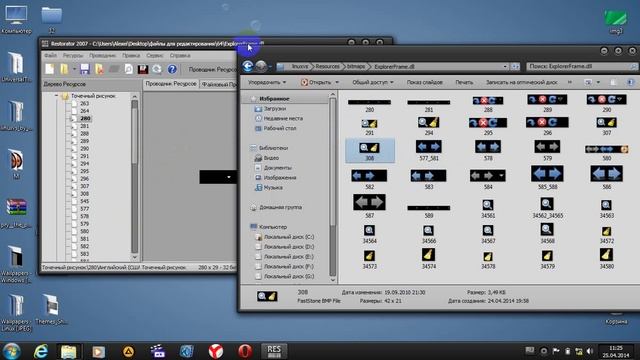Expand the dropdown arrow beside Restorator's open folder icon
This screenshot has width=640, height=360.
click(74, 69)
